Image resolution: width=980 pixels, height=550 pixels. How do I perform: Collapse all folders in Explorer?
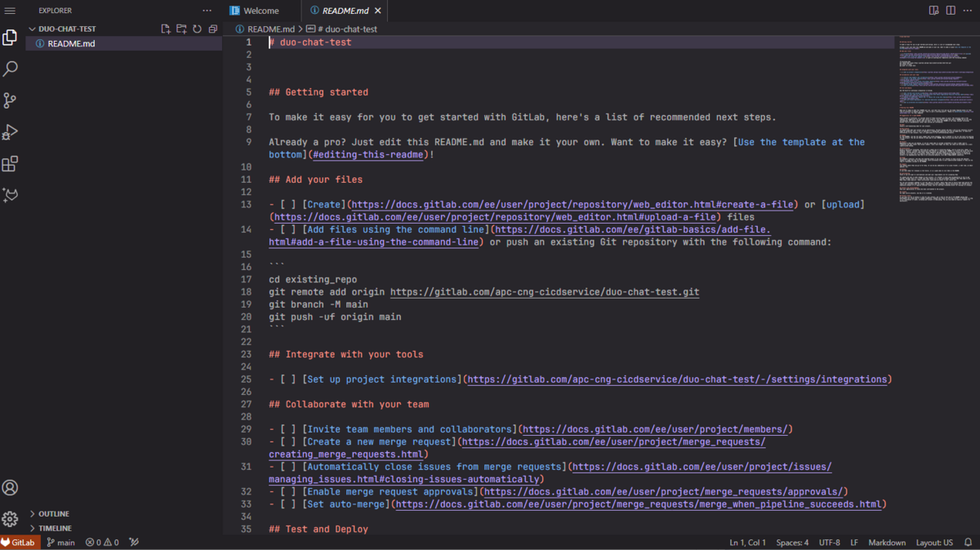point(212,29)
